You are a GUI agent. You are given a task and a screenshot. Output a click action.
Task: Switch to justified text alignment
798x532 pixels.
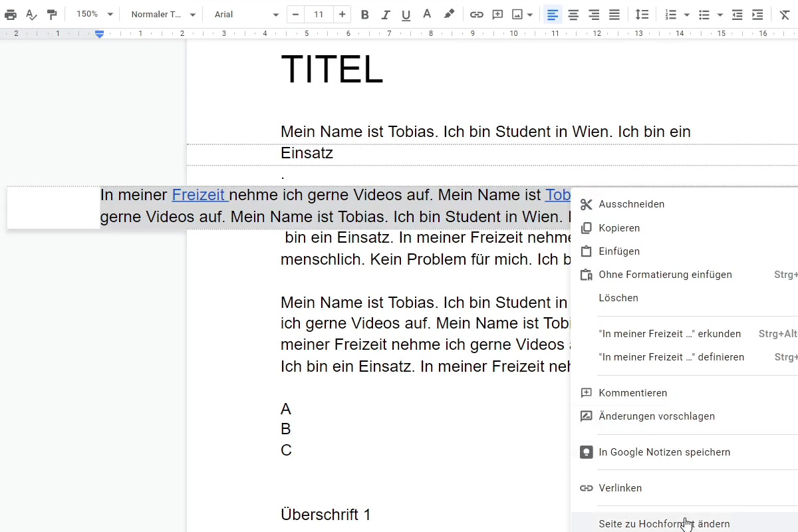pos(614,14)
